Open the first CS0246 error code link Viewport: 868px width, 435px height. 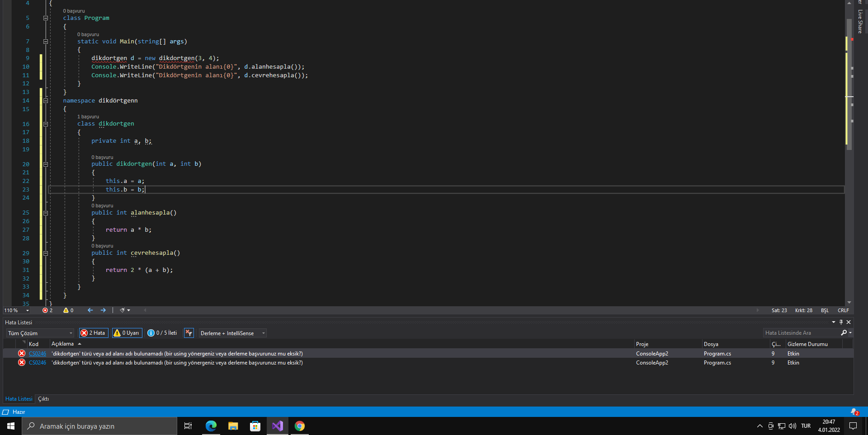(38, 354)
